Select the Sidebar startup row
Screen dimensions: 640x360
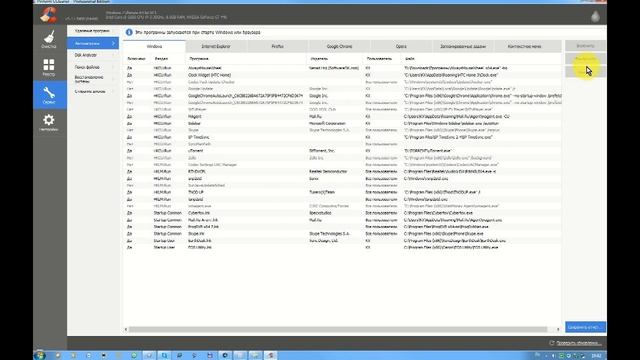click(x=342, y=123)
